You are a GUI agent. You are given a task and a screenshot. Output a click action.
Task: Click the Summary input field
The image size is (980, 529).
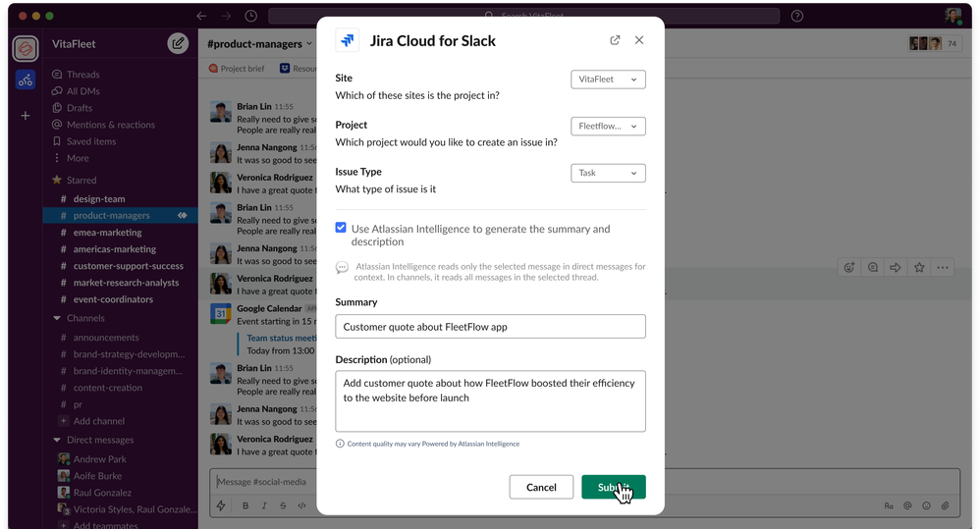490,327
